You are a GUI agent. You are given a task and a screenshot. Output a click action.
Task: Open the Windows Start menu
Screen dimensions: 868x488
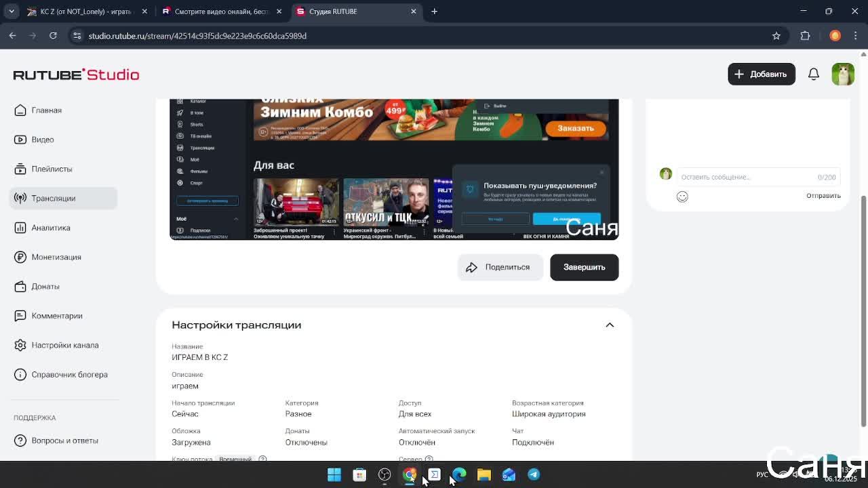coord(334,474)
